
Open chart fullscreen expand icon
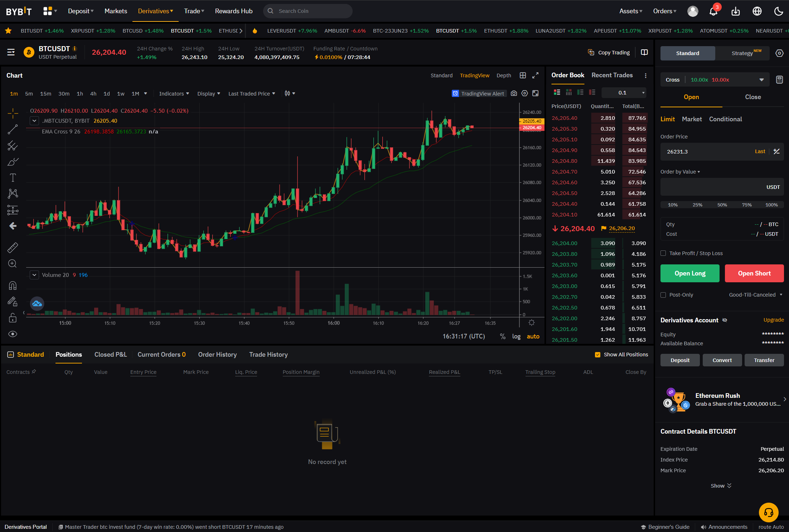coord(535,75)
